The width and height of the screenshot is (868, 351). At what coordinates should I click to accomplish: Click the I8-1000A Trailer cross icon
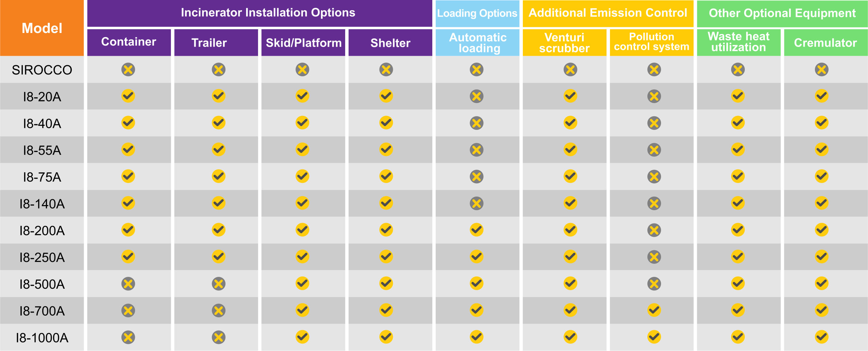click(219, 337)
